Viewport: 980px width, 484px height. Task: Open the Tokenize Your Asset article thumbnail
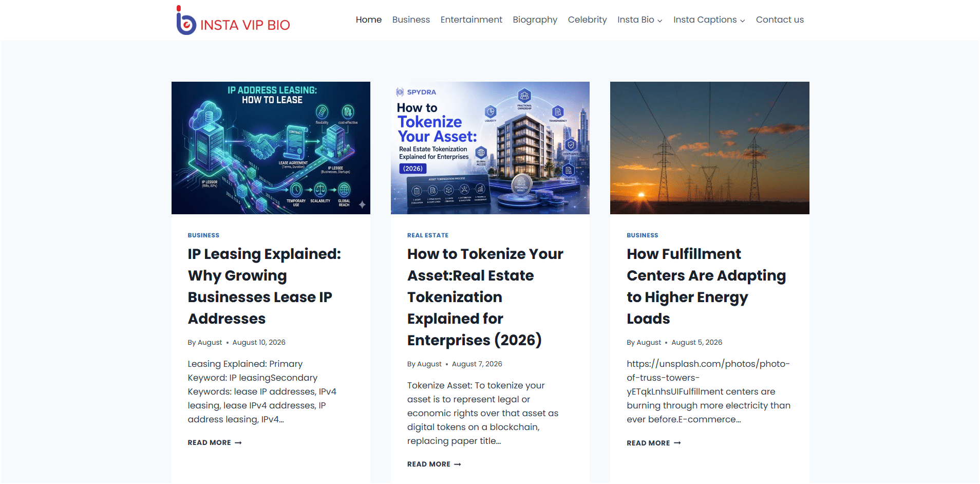(490, 148)
